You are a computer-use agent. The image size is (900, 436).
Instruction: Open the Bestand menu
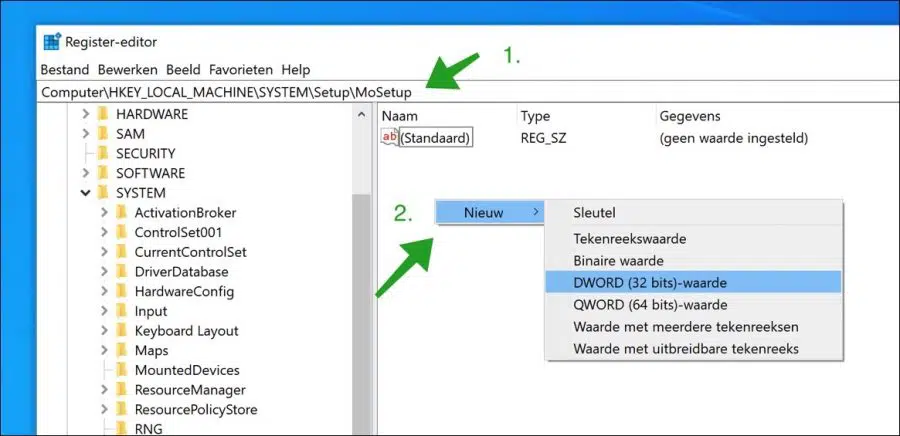[x=65, y=70]
